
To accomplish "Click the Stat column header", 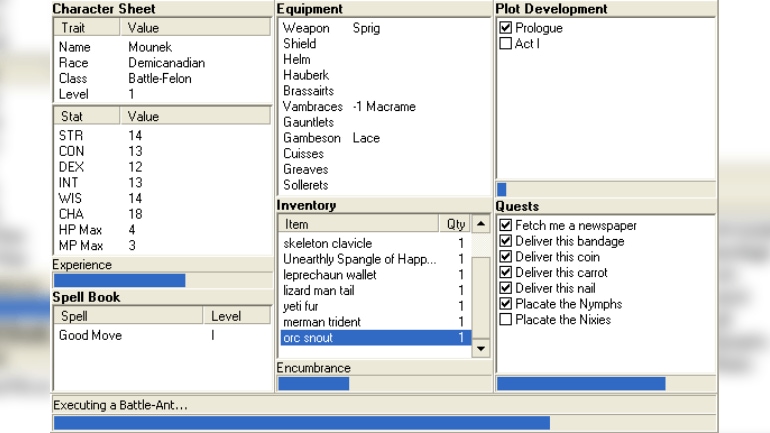I will 86,116.
